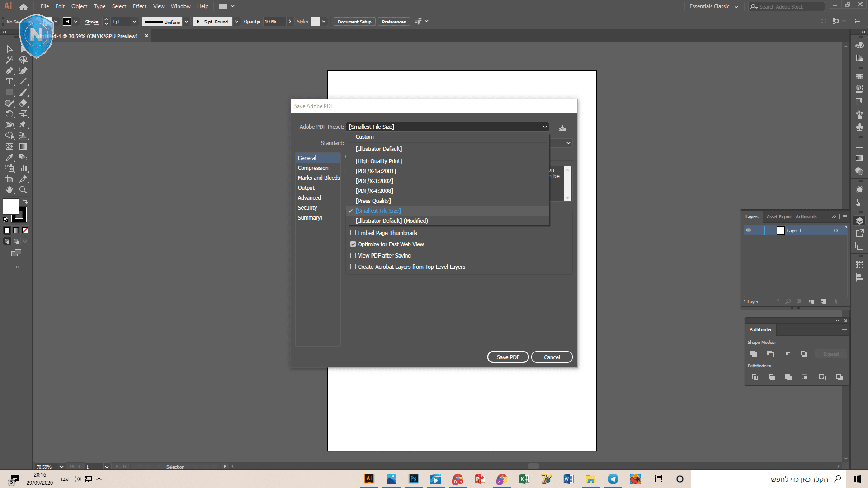The image size is (868, 488).
Task: Expand the Opacity value arrow
Action: (x=290, y=22)
